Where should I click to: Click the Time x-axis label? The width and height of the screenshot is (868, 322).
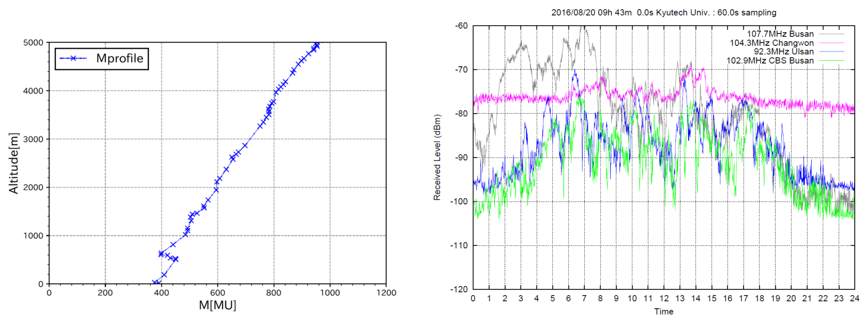pos(664,312)
